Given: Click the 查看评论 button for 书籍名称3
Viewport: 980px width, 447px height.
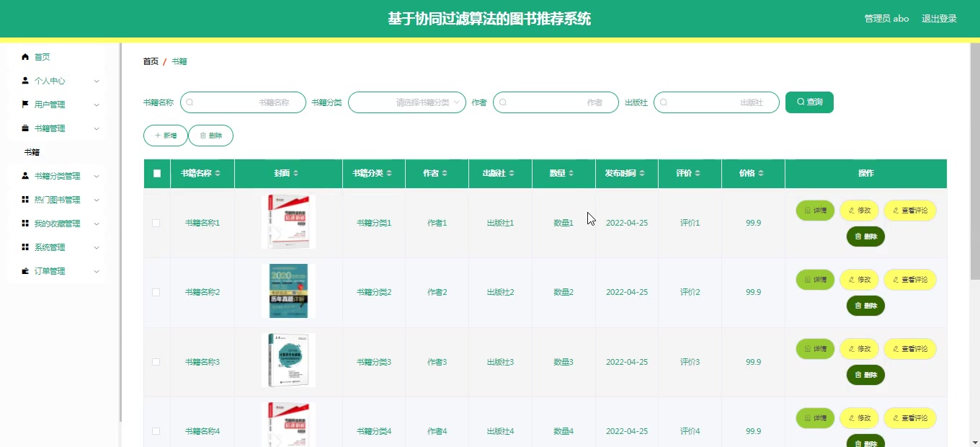Looking at the screenshot, I should [x=909, y=348].
